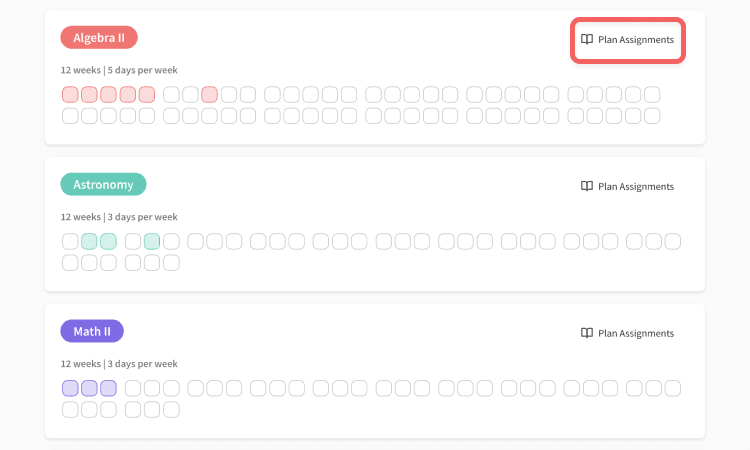750x450 pixels.
Task: Open Plan Assignments for Astronomy
Action: [x=628, y=186]
